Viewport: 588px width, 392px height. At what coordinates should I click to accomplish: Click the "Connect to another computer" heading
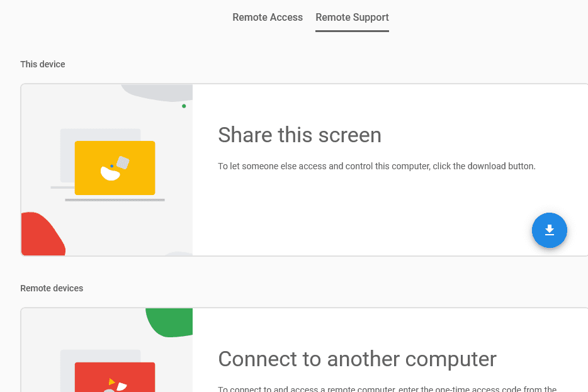click(x=358, y=359)
